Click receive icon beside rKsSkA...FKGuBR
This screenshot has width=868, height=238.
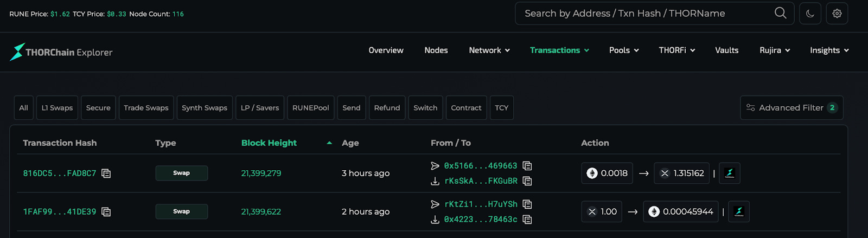(x=435, y=181)
